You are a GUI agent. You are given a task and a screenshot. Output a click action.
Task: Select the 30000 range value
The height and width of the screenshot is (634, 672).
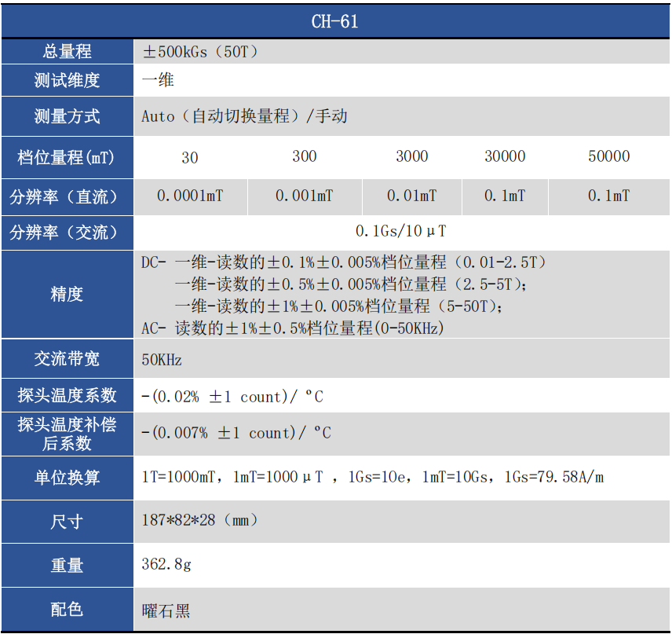[505, 156]
